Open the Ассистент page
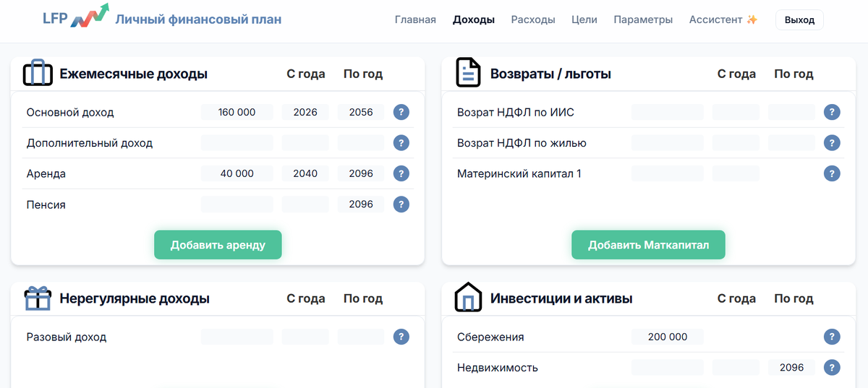 tap(723, 20)
